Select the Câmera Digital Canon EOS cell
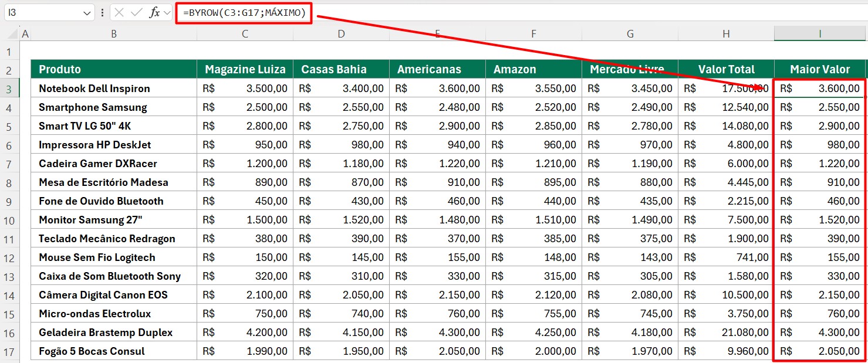 pos(114,295)
